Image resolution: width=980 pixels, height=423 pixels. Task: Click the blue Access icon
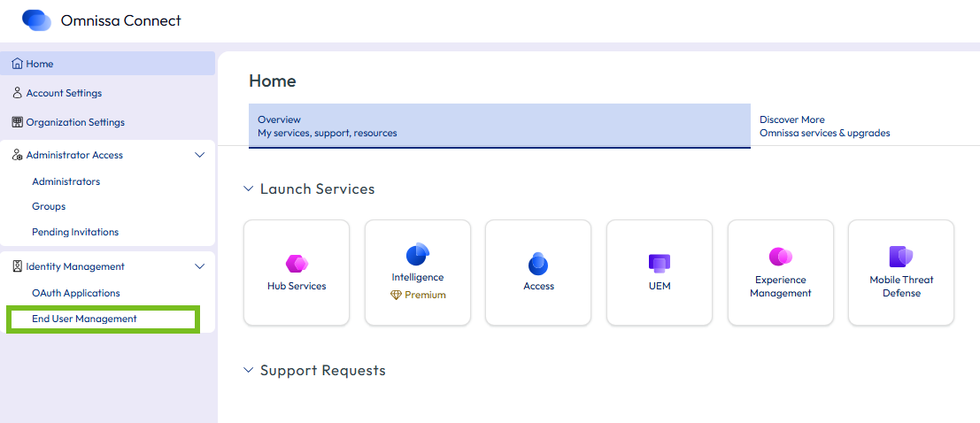pos(538,264)
